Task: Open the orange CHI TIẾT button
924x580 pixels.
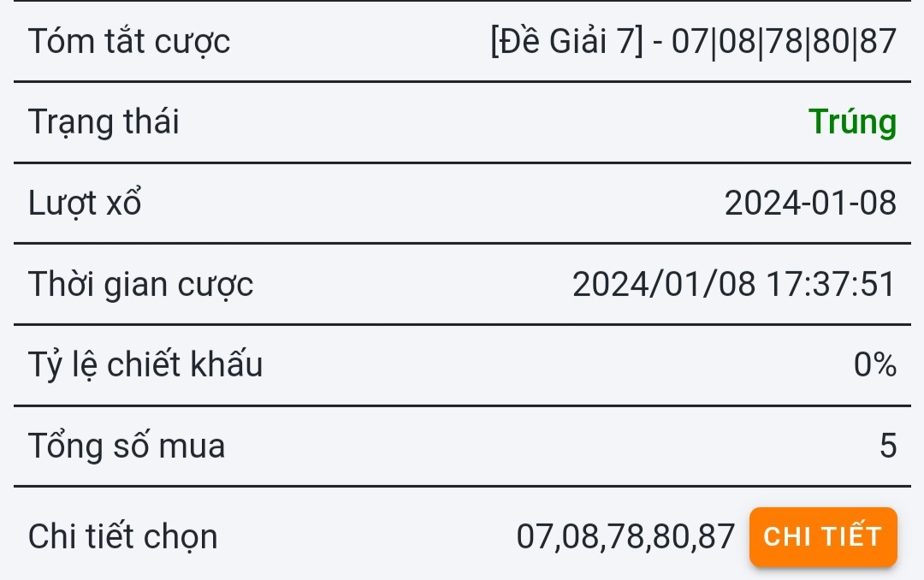Action: point(823,536)
